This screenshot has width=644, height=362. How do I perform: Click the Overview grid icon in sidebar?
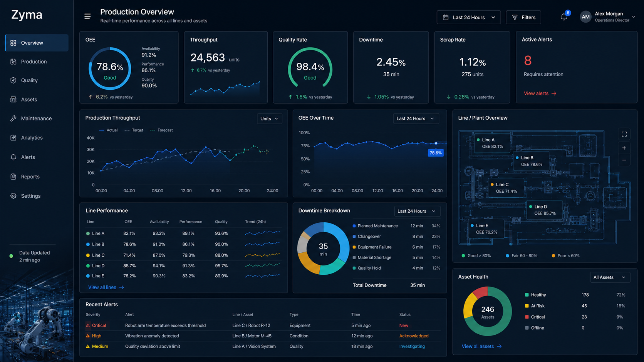[x=13, y=43]
